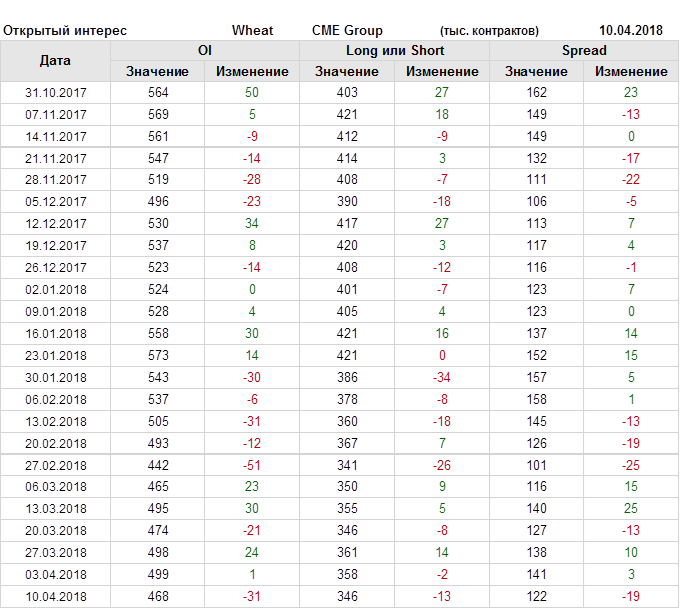Click the "Открытый интерес" title
Viewport: 680px width, 609px height.
(65, 30)
